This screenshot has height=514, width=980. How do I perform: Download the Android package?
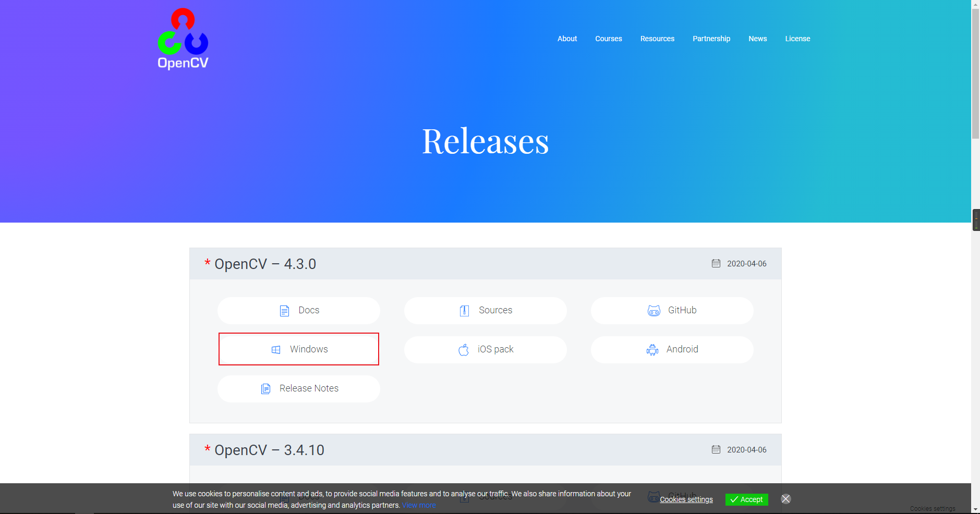[672, 350]
